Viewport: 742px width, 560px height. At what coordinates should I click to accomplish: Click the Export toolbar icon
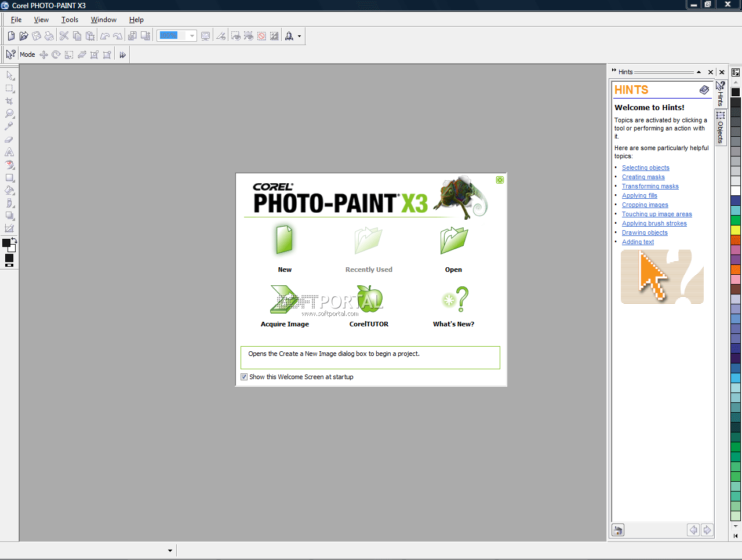pyautogui.click(x=145, y=36)
